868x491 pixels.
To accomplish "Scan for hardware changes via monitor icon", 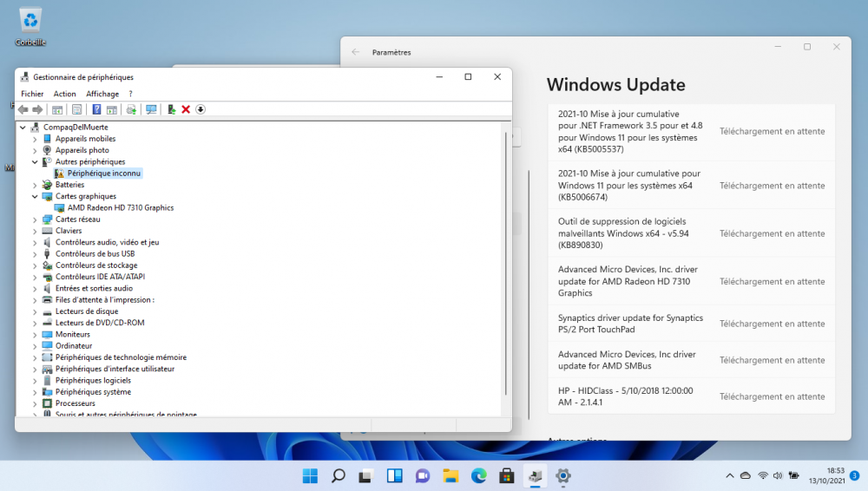I will pyautogui.click(x=151, y=109).
